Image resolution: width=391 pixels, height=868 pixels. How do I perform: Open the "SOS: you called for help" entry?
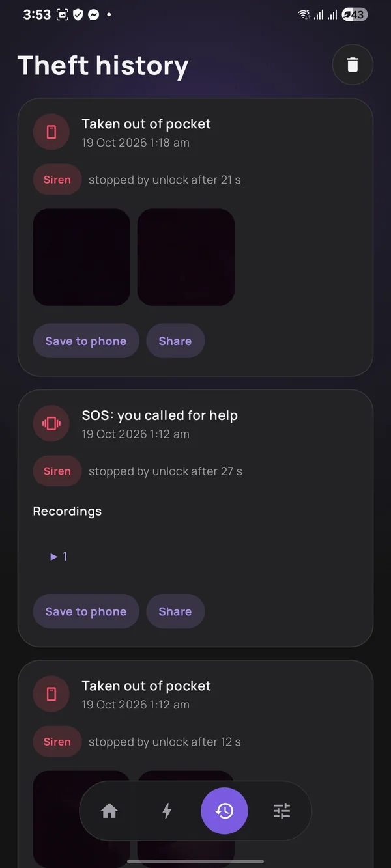pyautogui.click(x=160, y=415)
